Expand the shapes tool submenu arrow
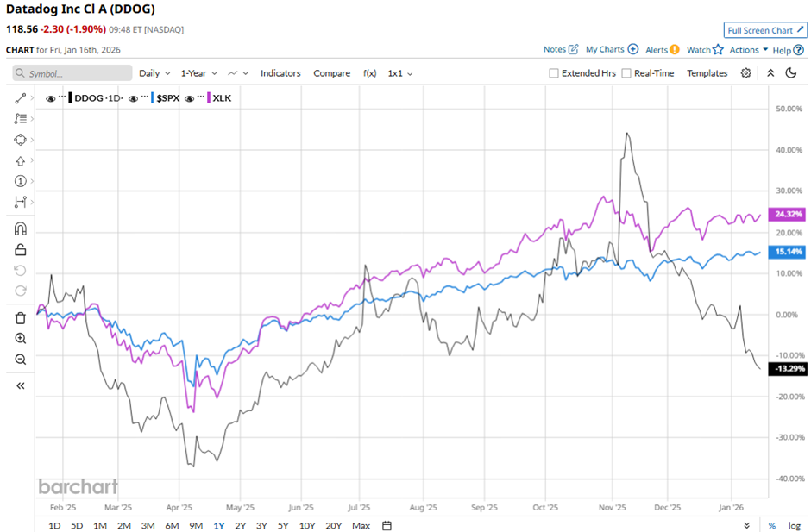The width and height of the screenshot is (811, 532). (x=32, y=140)
